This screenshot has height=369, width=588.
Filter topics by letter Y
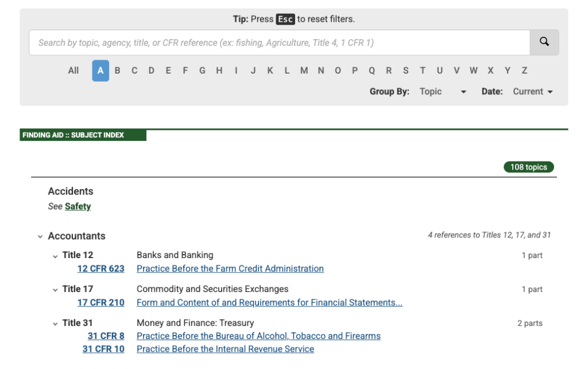508,71
